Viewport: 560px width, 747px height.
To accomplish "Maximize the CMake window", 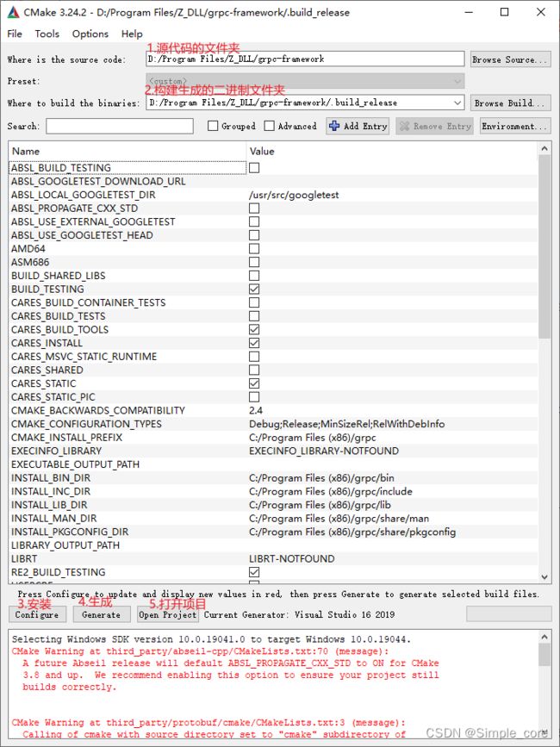I will (504, 12).
